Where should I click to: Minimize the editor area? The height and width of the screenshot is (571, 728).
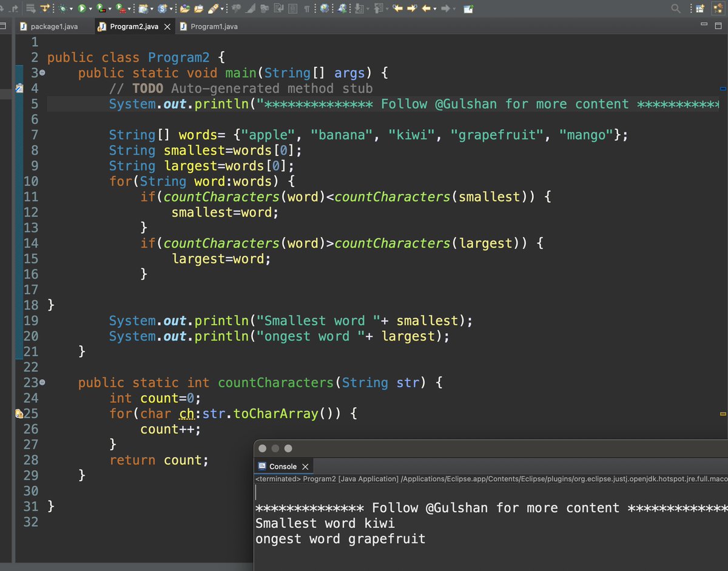coord(703,25)
